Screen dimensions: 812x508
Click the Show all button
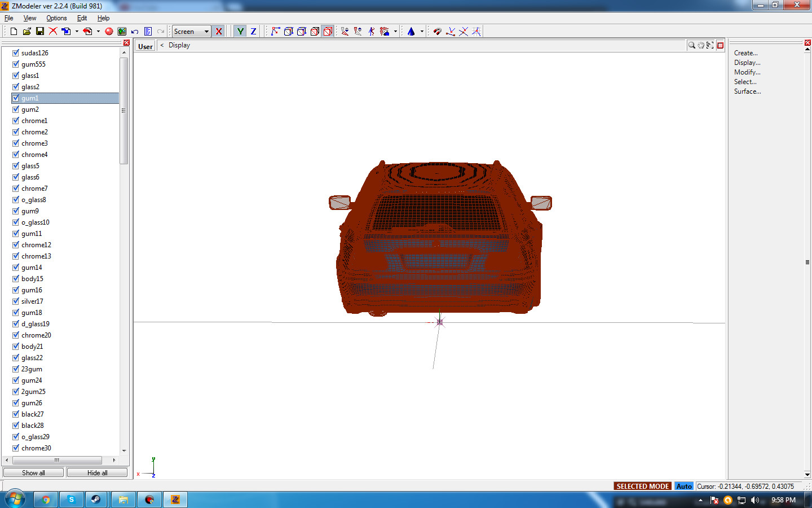(x=33, y=472)
